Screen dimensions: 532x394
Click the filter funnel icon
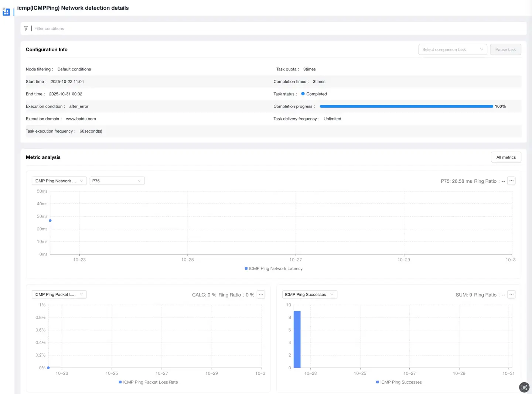tap(26, 28)
